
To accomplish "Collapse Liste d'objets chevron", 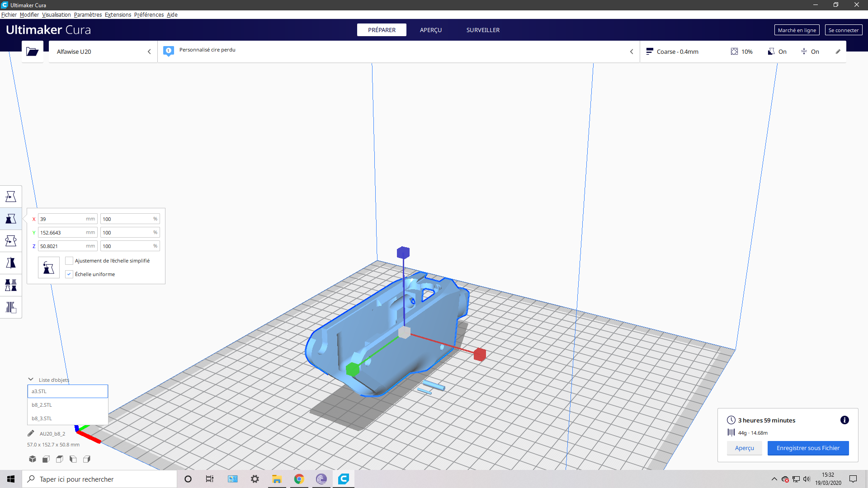I will pyautogui.click(x=31, y=380).
